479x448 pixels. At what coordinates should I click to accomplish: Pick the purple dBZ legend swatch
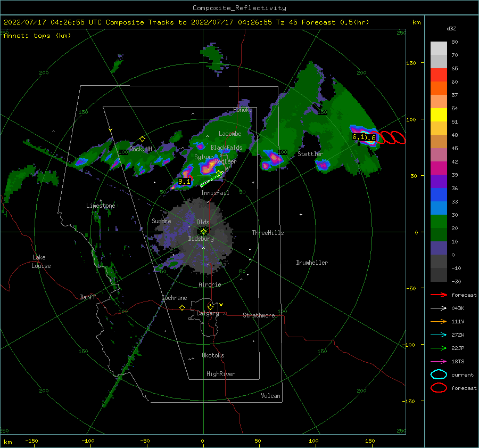click(x=439, y=181)
